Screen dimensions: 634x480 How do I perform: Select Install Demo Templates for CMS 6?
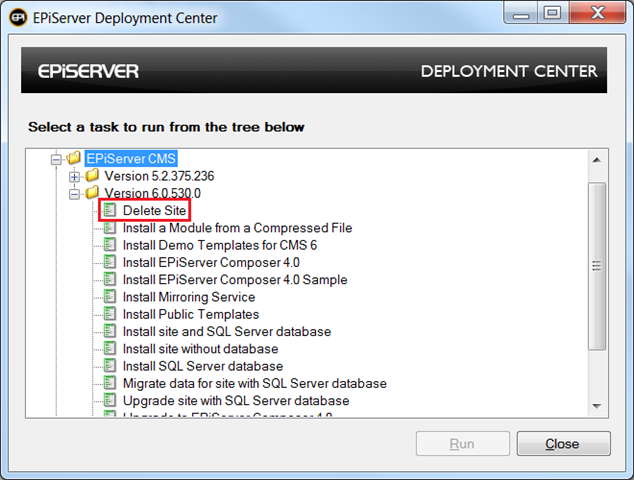219,245
